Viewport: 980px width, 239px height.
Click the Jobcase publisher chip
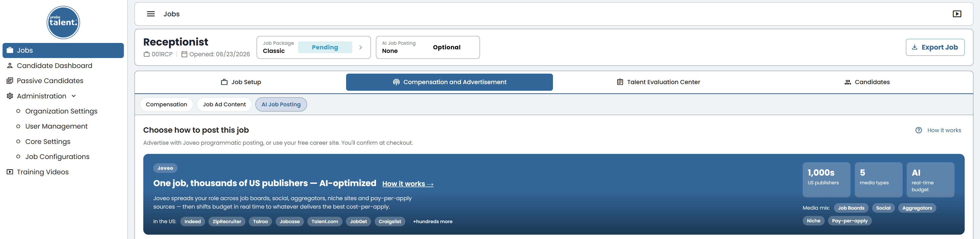(290, 222)
